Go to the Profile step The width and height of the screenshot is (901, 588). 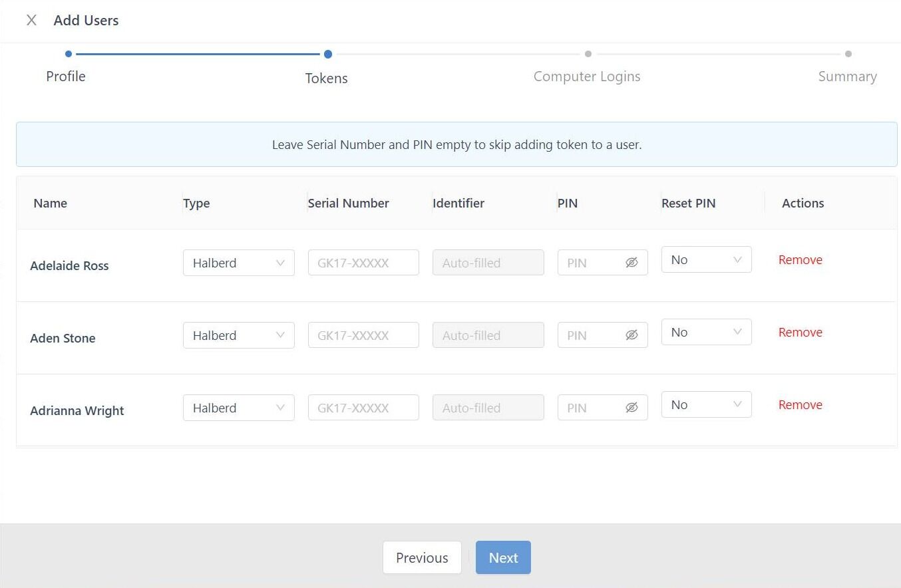click(x=66, y=76)
